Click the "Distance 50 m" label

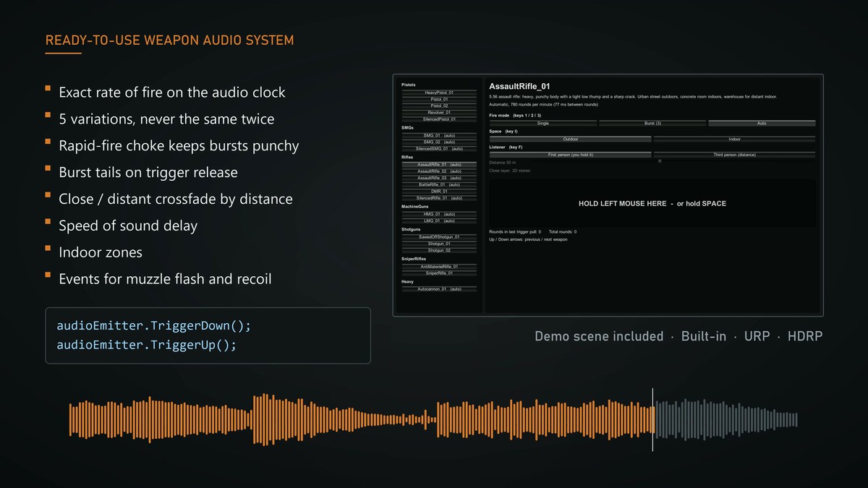click(x=503, y=163)
